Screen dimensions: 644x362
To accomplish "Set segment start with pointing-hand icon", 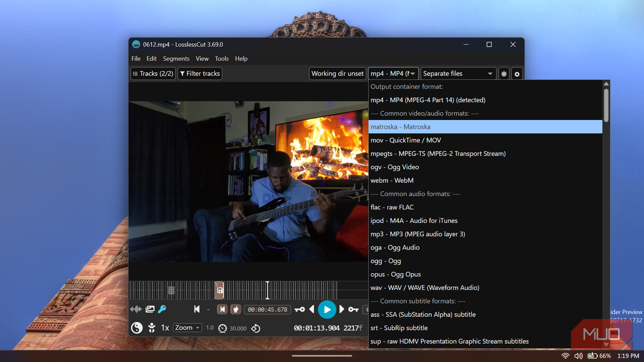I will (236, 309).
